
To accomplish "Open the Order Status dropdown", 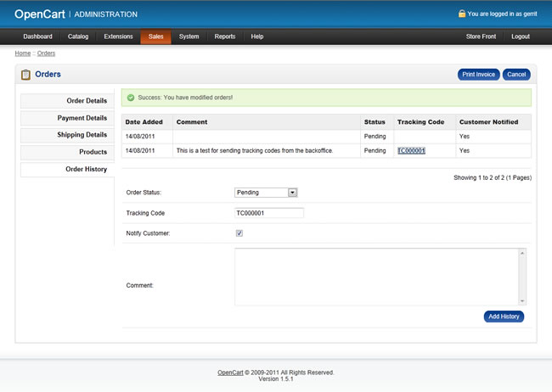I will tap(266, 193).
